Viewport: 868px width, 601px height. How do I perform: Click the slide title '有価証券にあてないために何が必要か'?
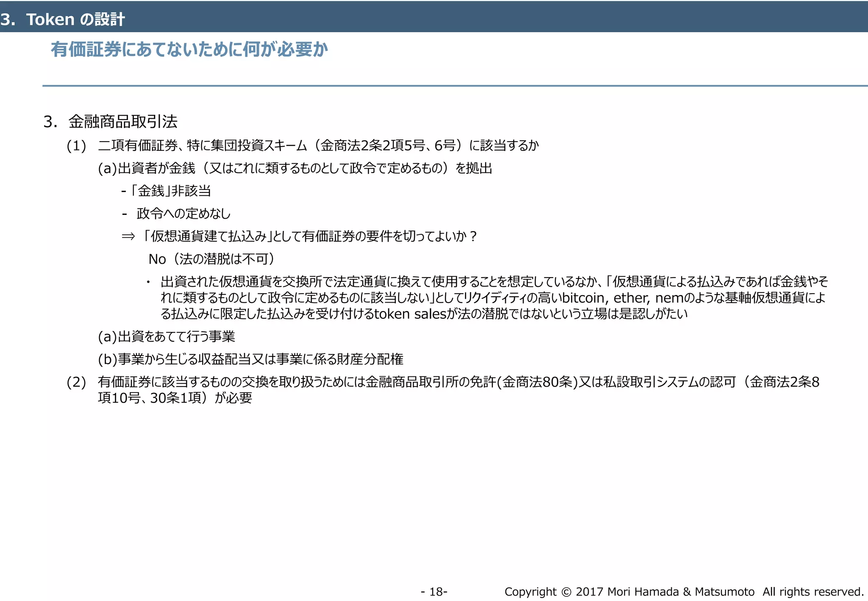(x=189, y=50)
